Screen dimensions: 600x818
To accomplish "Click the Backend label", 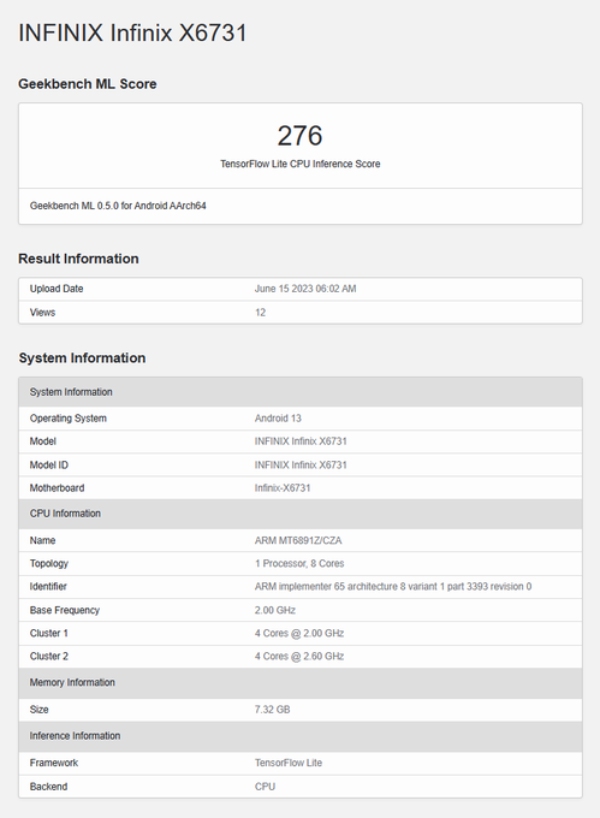I will tap(49, 787).
